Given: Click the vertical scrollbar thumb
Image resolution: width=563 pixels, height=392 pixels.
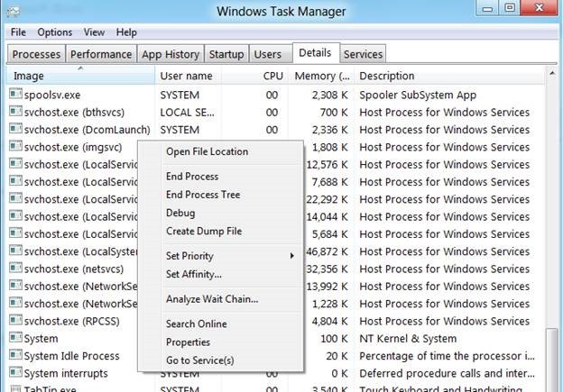Looking at the screenshot, I should click(552, 360).
